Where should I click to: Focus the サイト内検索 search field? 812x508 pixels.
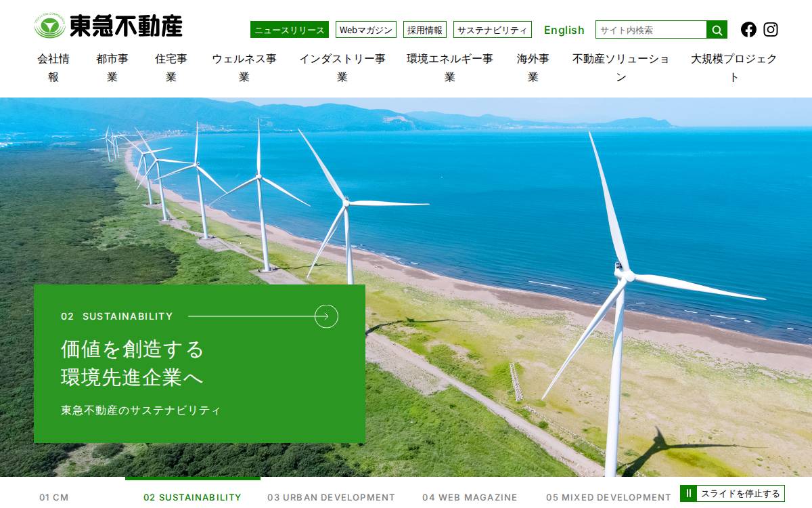(651, 30)
